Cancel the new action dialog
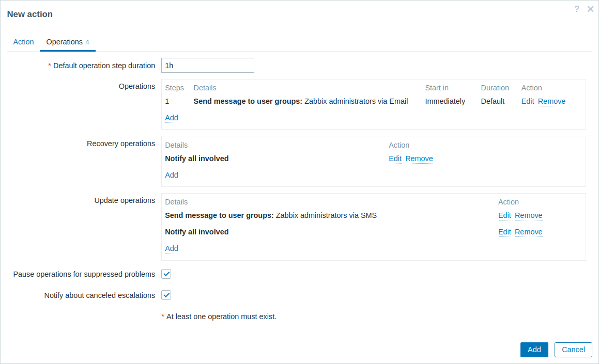Image resolution: width=599 pixels, height=364 pixels. pyautogui.click(x=573, y=350)
